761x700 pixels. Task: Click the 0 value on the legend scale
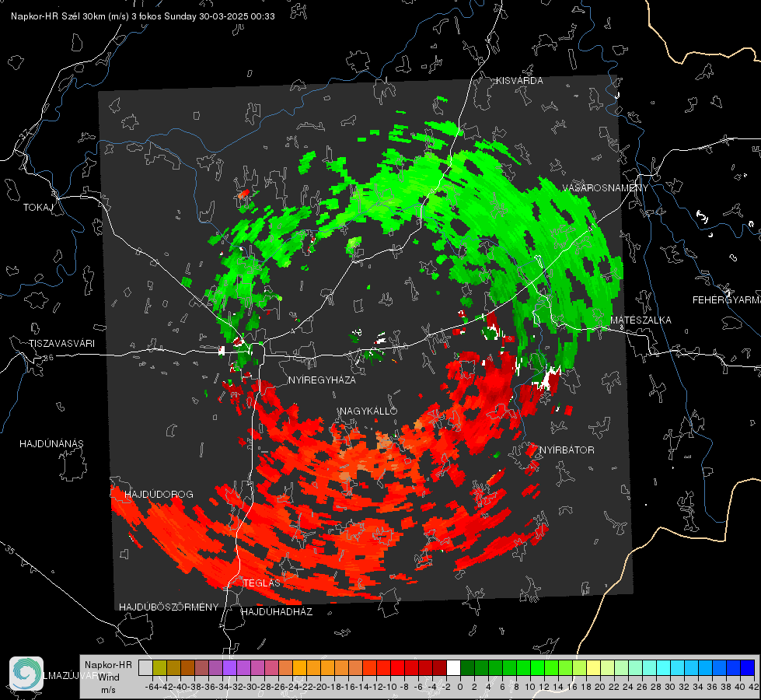460,687
